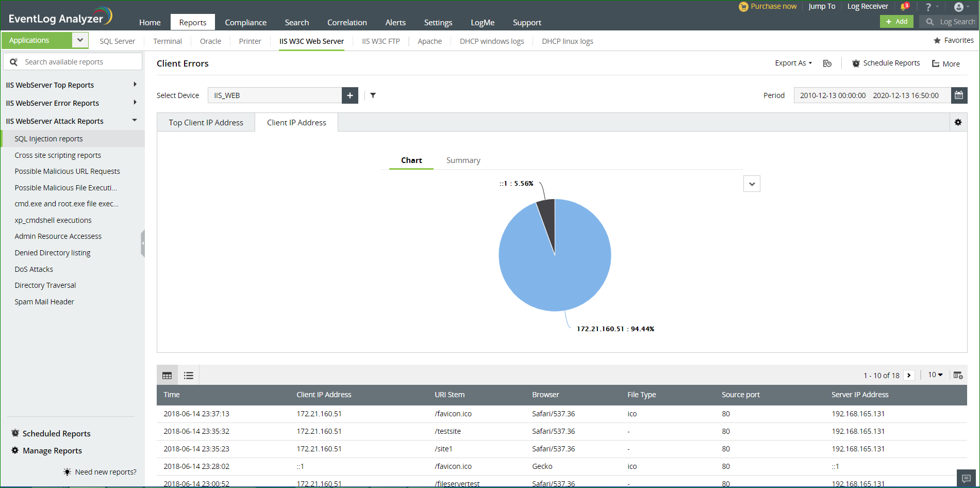Open the Period calendar picker
The width and height of the screenshot is (980, 488).
tap(959, 95)
